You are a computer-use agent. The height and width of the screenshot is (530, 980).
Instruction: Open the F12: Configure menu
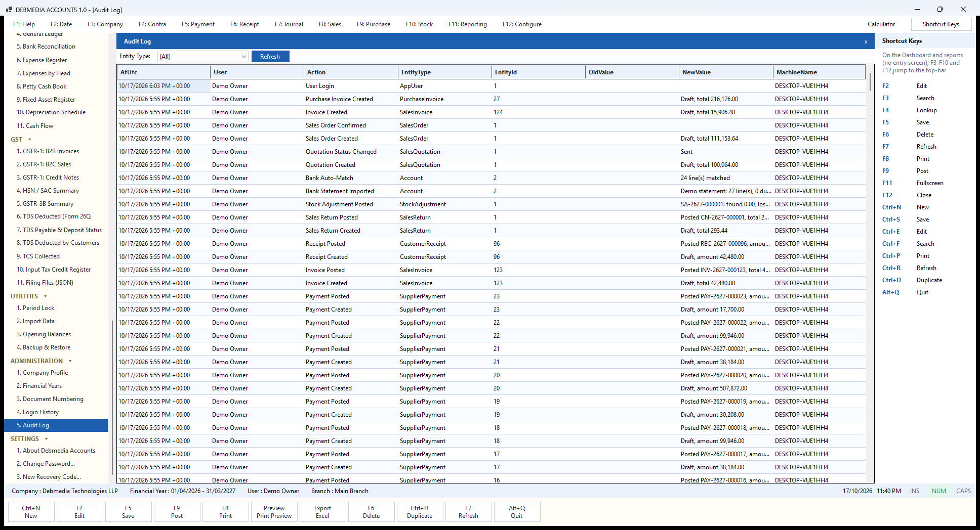[522, 24]
